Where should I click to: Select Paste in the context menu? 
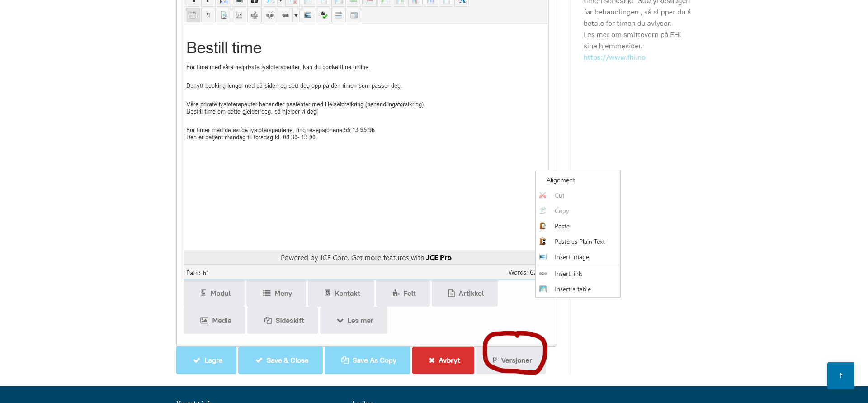[x=578, y=226]
